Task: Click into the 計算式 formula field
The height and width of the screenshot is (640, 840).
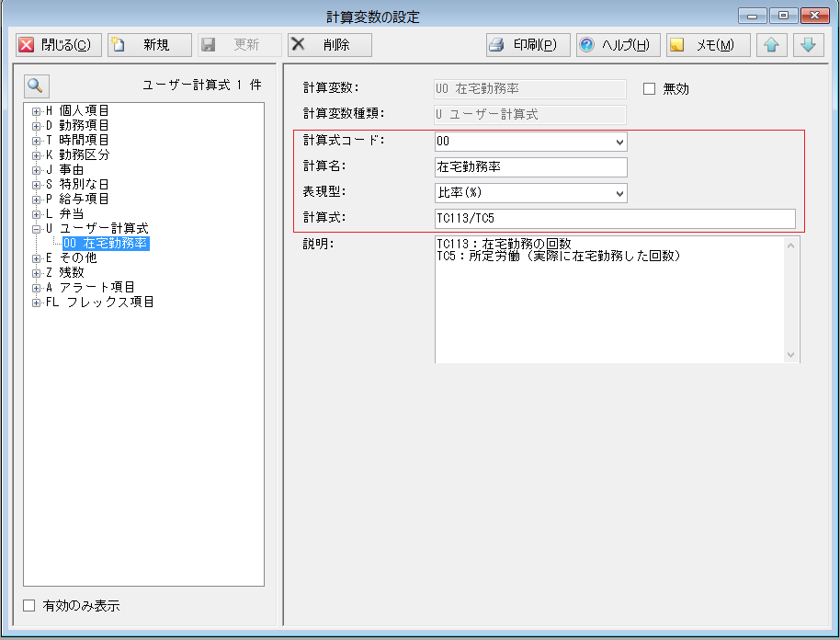Action: 614,219
